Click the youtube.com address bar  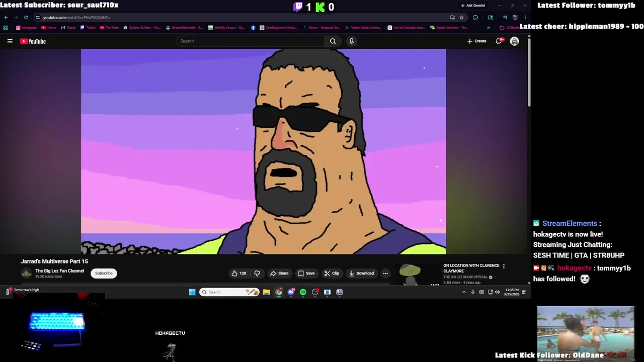tap(242, 17)
